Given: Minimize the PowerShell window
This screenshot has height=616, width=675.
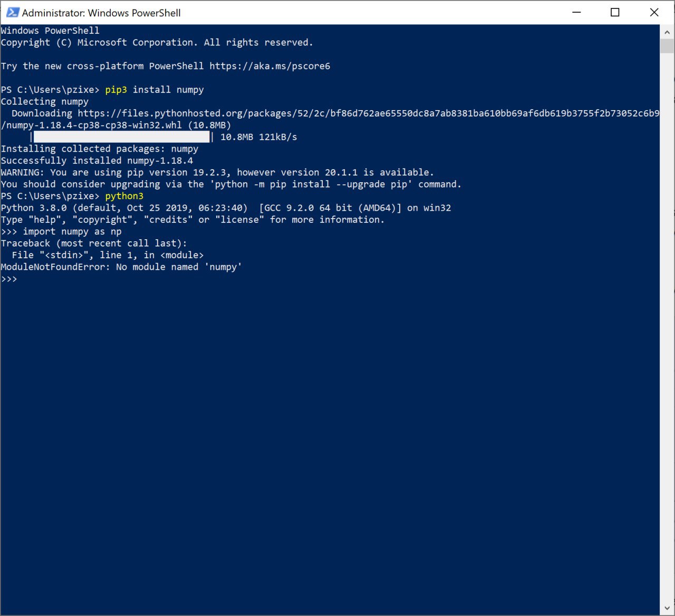Looking at the screenshot, I should (x=576, y=12).
